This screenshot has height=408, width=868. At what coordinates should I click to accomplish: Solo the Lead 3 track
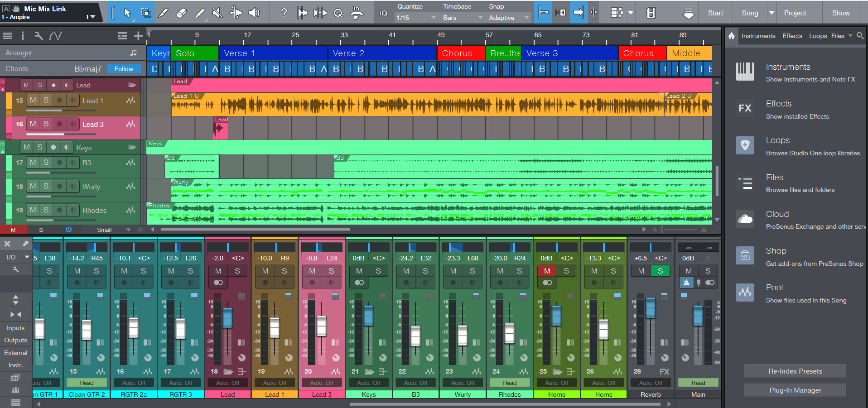coord(46,124)
